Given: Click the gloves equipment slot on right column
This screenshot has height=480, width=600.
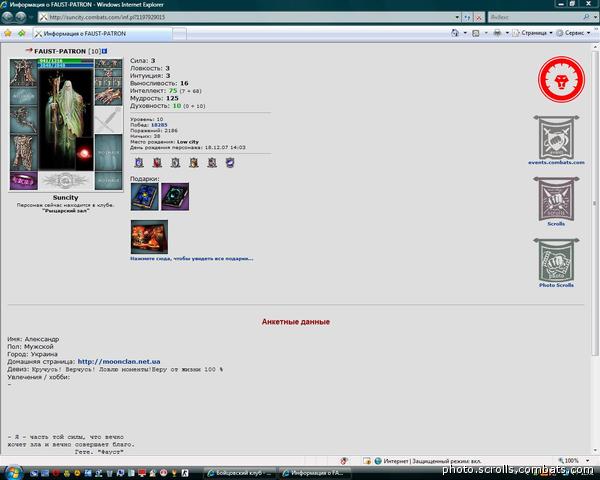Looking at the screenshot, I should coord(108,96).
